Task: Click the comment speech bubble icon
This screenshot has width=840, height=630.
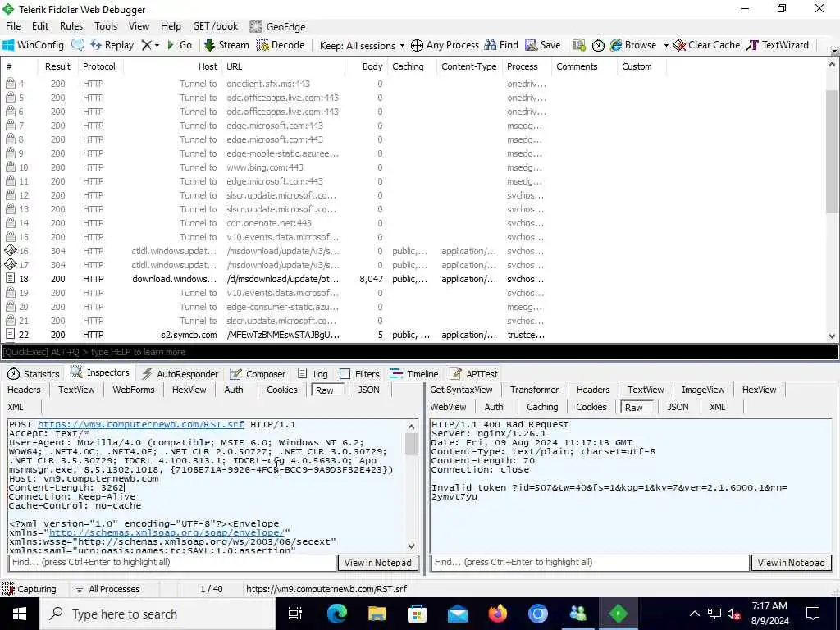Action: tap(78, 46)
